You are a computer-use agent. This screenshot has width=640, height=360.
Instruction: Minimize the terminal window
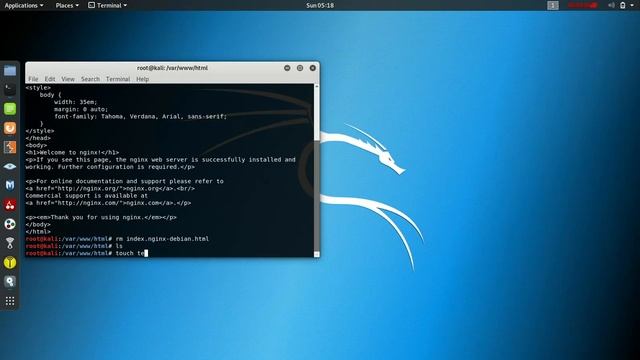(x=287, y=68)
